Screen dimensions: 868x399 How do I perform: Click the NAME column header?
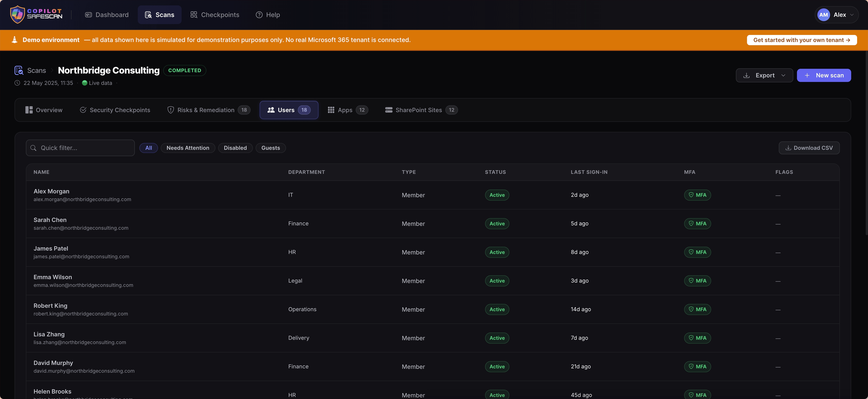pyautogui.click(x=42, y=172)
